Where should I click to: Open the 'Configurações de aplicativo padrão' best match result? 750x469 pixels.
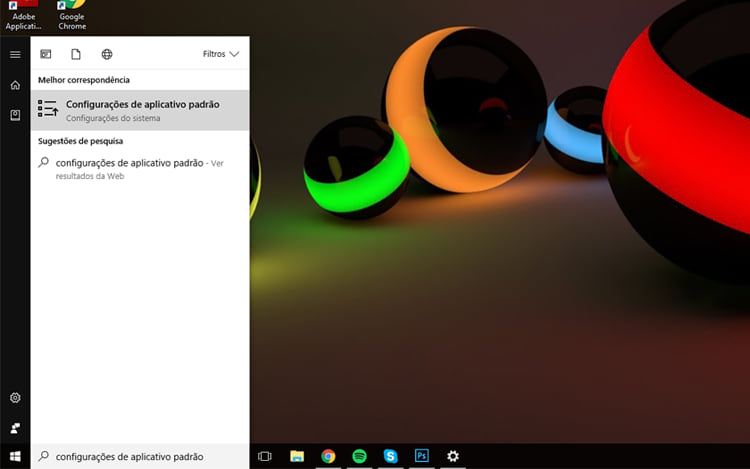(140, 110)
